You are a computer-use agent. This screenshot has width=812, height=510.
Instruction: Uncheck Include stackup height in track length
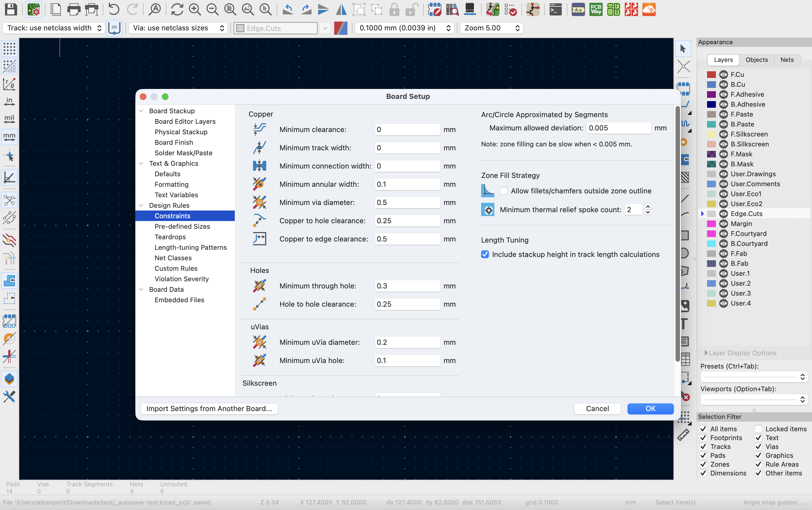pos(485,254)
